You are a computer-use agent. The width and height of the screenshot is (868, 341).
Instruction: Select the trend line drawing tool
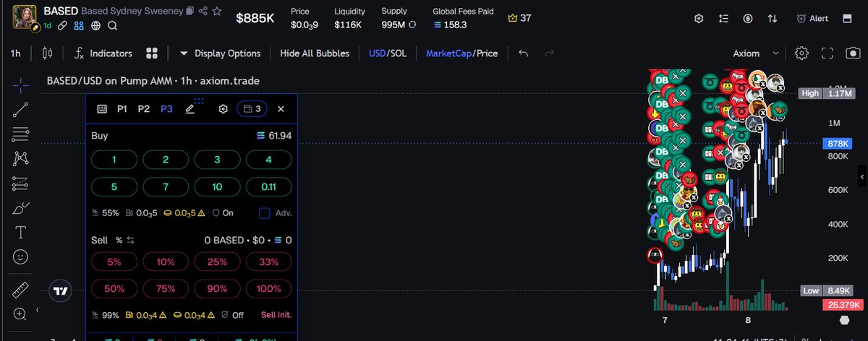21,110
